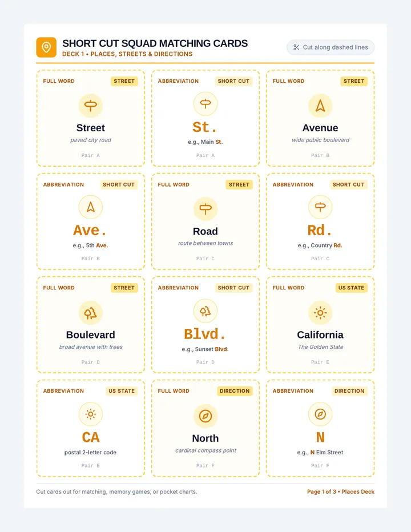Click the Page 1 of 3 Places Deck footer
This screenshot has width=411, height=532.
(x=341, y=491)
